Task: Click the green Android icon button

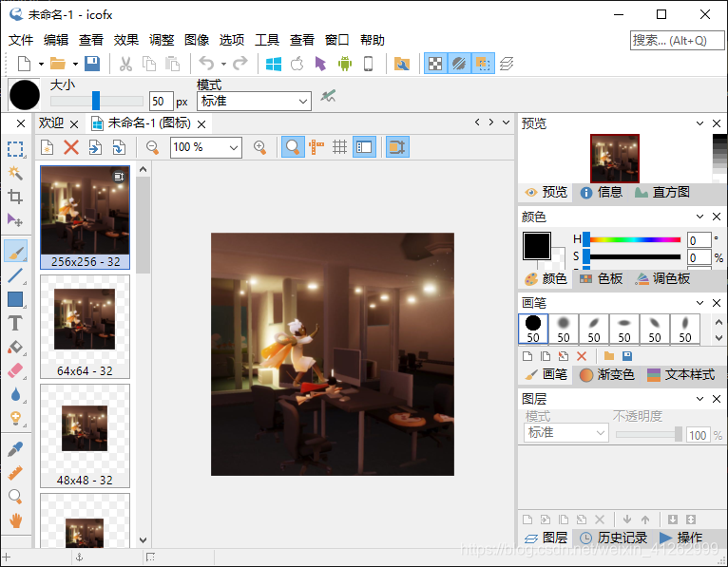Action: tap(344, 64)
